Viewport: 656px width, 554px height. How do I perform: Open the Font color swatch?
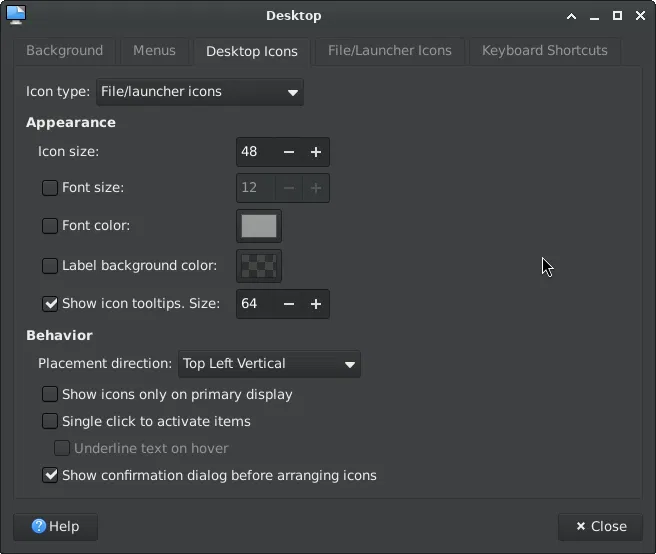(x=259, y=226)
